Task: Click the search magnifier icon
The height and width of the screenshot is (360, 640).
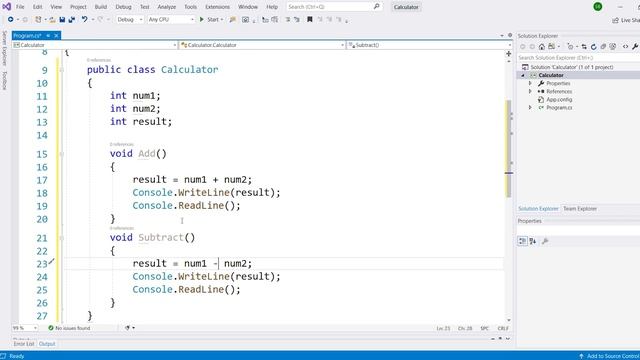Action: 377,7
